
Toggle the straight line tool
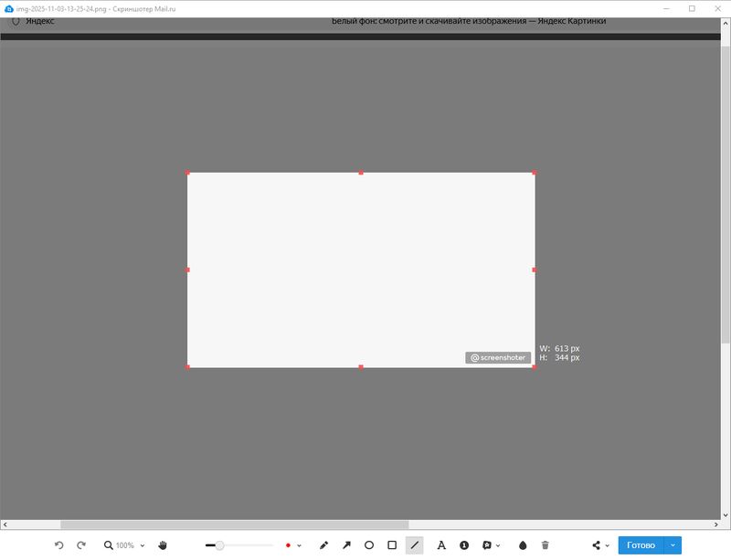click(x=415, y=545)
